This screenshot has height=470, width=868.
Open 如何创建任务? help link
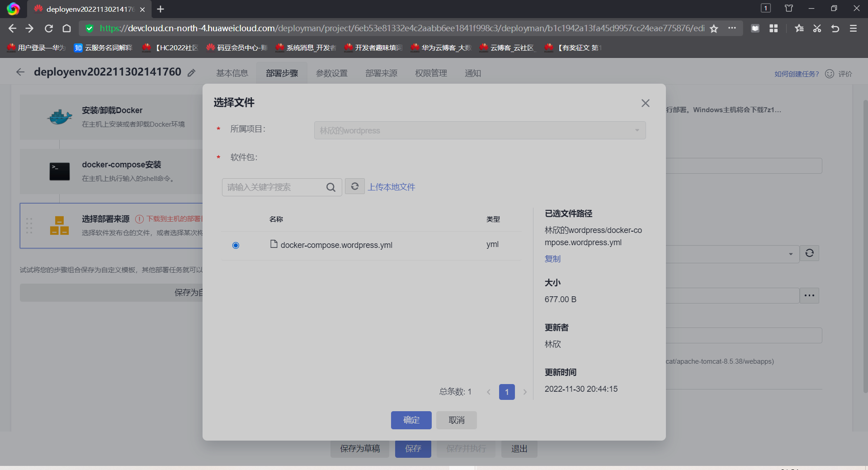[797, 74]
